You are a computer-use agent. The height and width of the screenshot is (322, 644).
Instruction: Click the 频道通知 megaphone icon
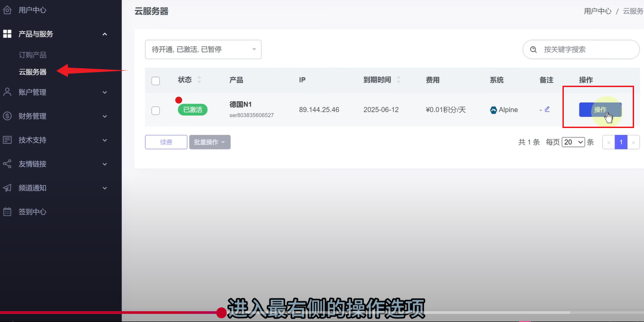7,188
